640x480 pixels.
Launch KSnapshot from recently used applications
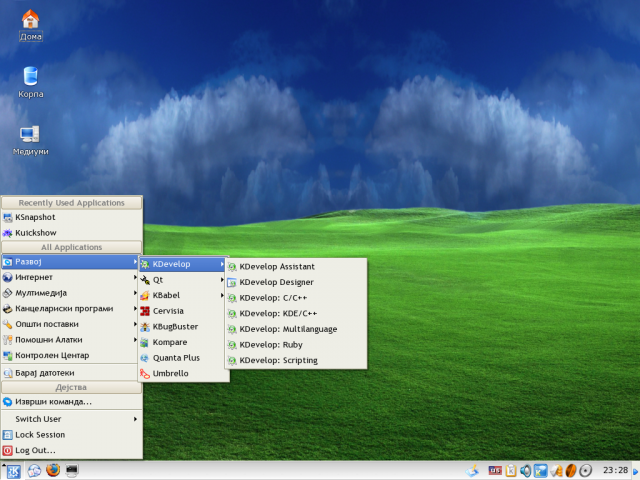(71, 218)
